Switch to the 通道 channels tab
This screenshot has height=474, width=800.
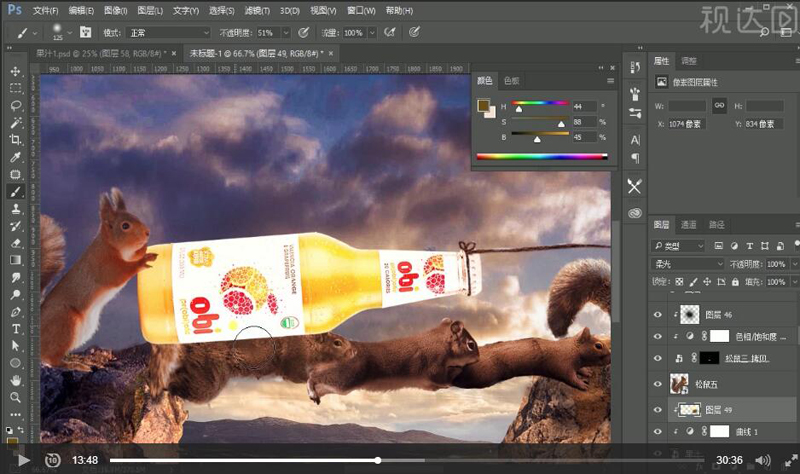[x=688, y=224]
